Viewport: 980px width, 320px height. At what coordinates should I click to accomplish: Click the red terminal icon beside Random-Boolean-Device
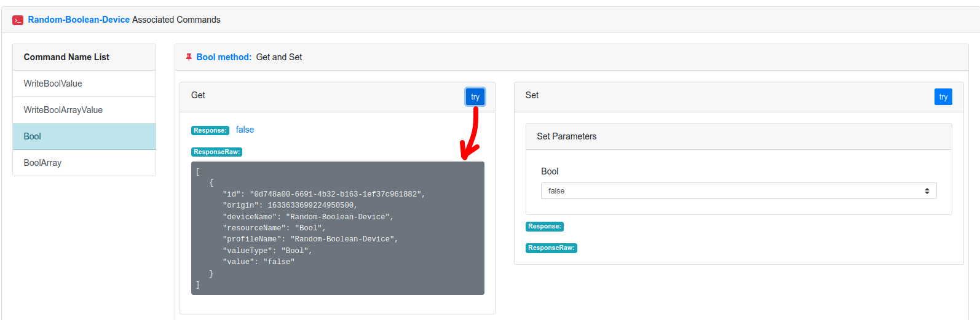click(x=18, y=20)
